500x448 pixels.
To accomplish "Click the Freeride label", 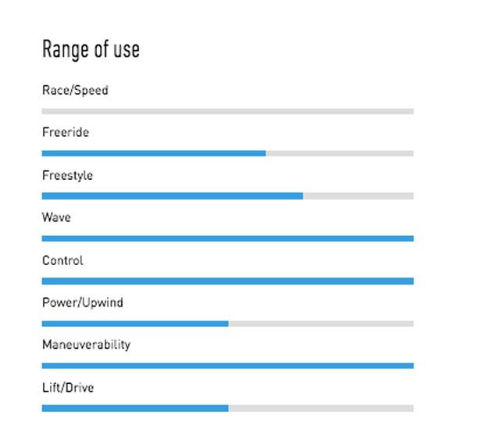I will (66, 132).
